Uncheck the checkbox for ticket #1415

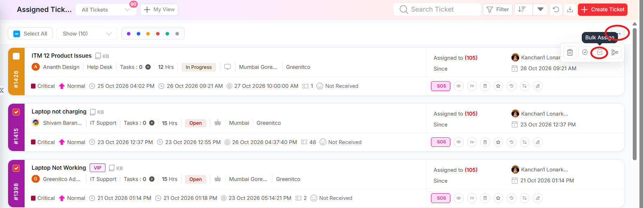tap(16, 112)
